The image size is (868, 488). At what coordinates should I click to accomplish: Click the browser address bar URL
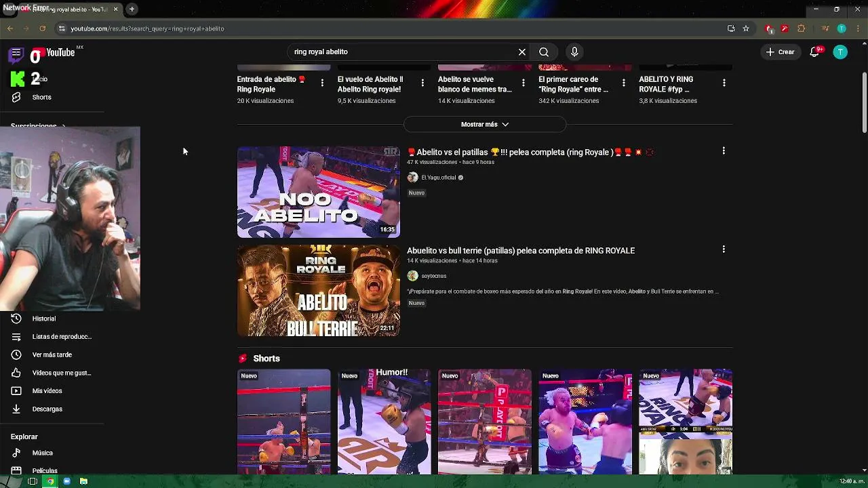(x=147, y=28)
